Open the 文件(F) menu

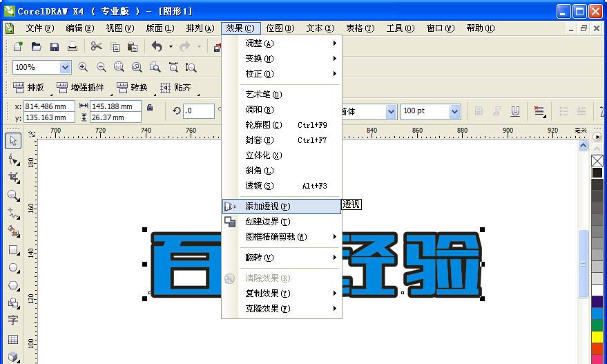[x=40, y=28]
